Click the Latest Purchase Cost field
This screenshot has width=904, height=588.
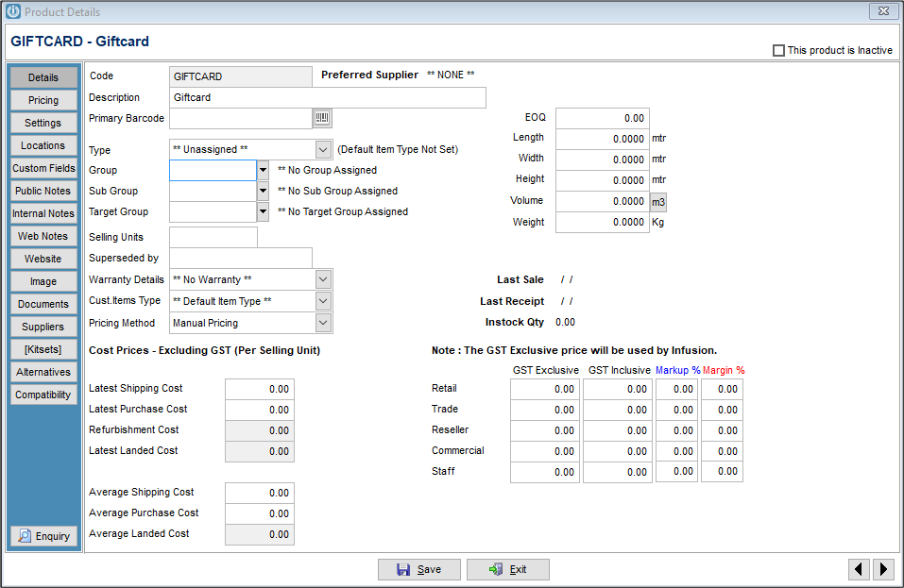coord(260,410)
